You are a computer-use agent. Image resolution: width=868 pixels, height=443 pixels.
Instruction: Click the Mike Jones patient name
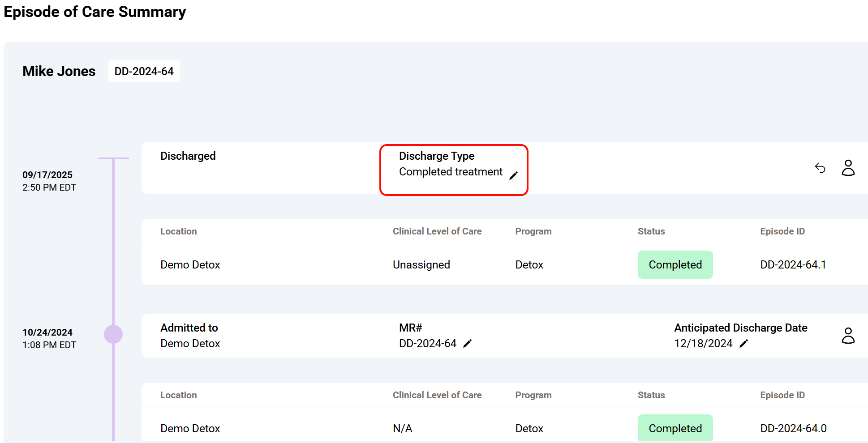[x=59, y=72]
